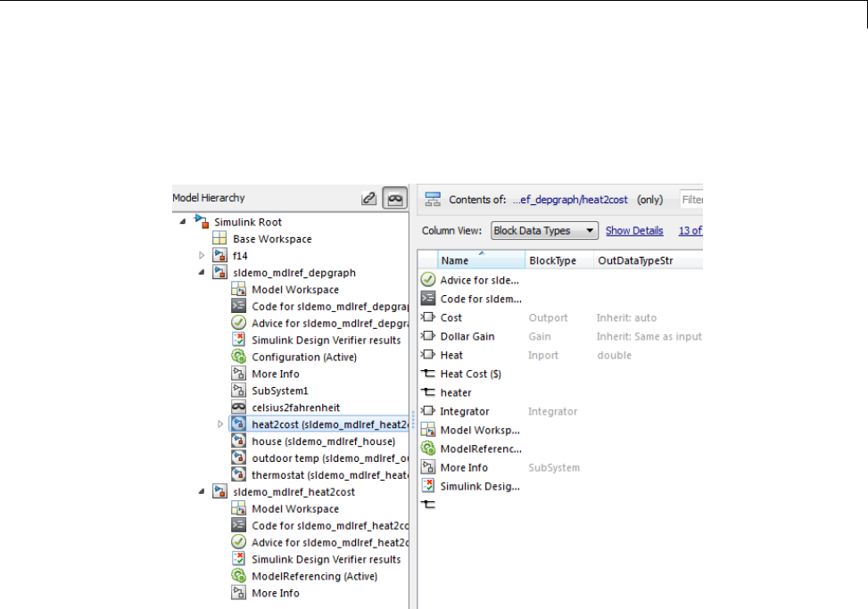Click the 'double' data type cell for Heat

[614, 355]
